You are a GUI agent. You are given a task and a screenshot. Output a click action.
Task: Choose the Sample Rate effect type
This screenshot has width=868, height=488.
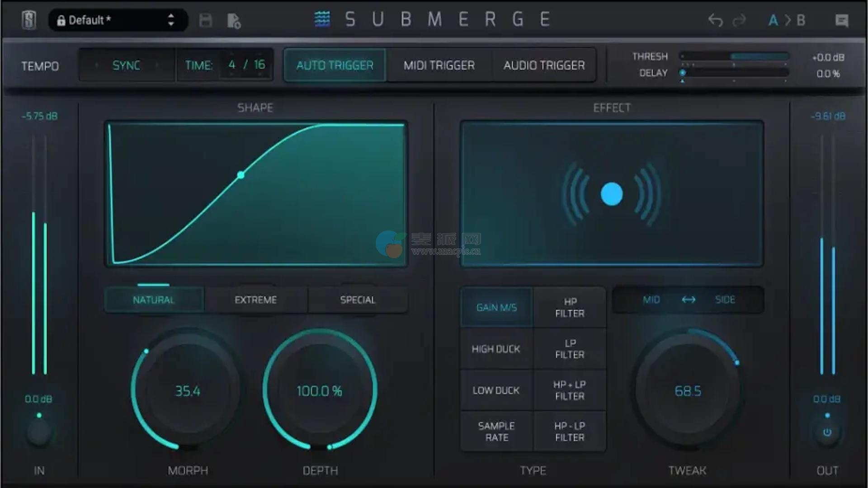[x=496, y=432]
